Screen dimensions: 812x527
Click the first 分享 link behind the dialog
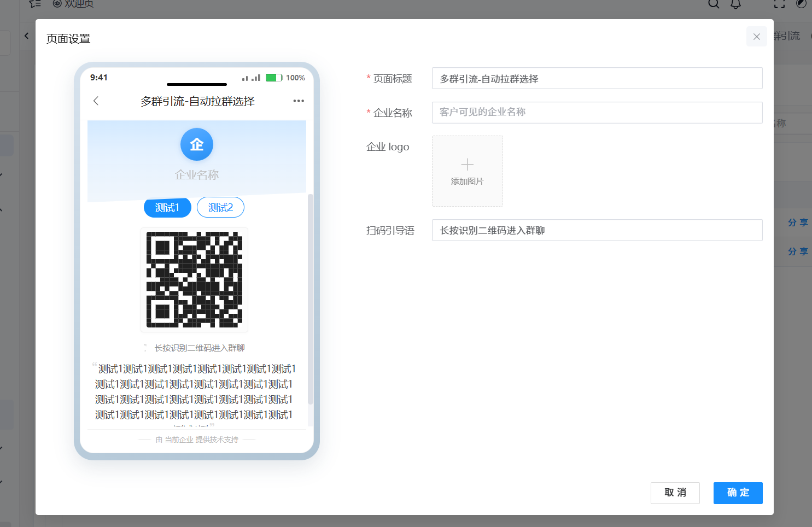(798, 222)
